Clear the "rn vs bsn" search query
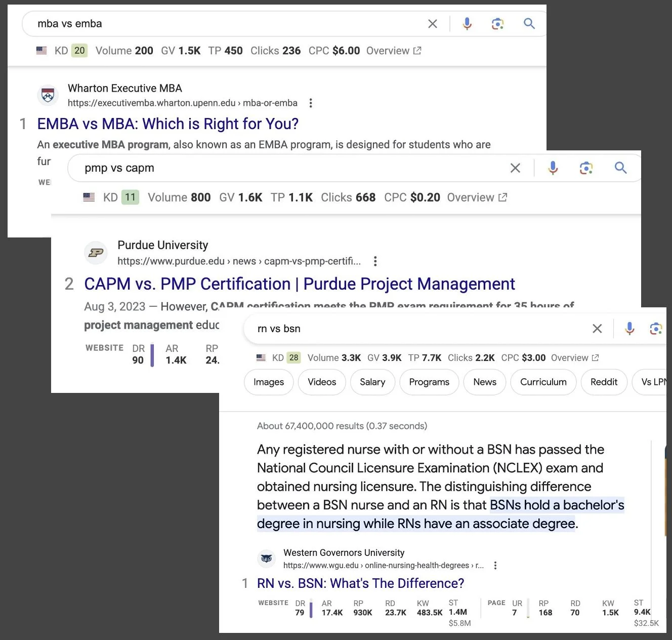The height and width of the screenshot is (640, 672). click(x=597, y=329)
